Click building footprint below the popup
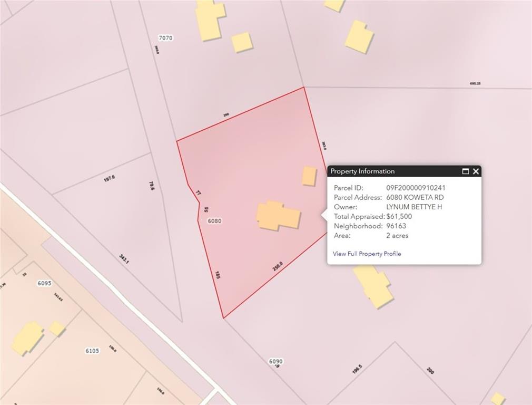 (x=373, y=285)
